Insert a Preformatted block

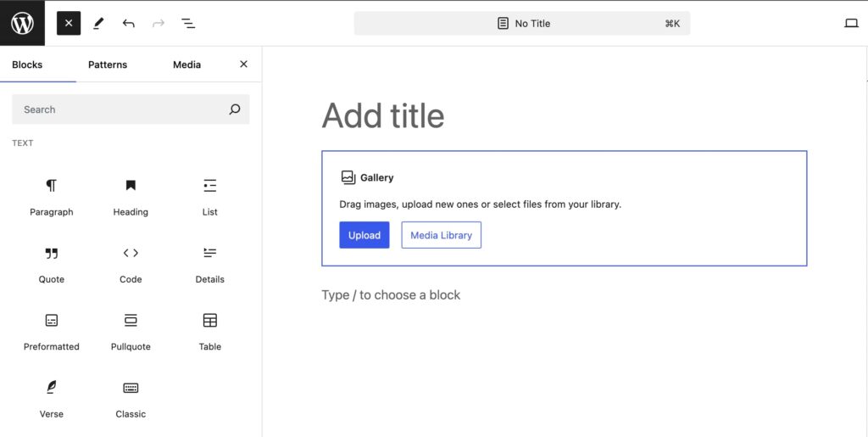tap(52, 333)
